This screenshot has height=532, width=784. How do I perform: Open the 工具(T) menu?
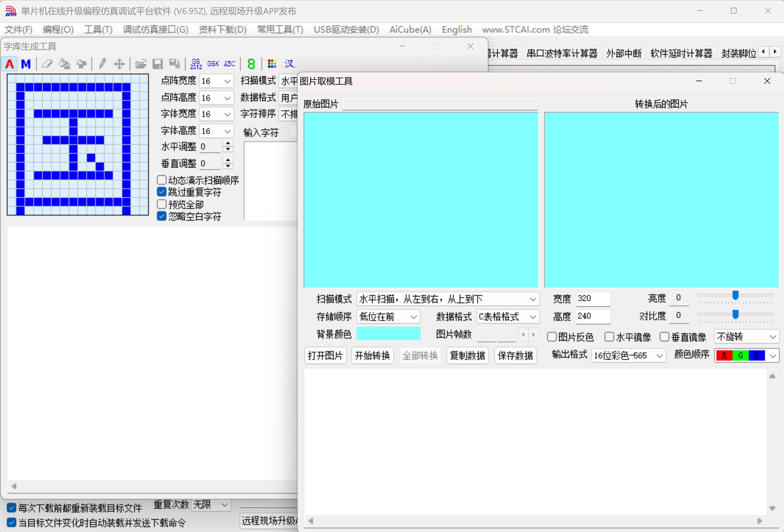coord(98,30)
